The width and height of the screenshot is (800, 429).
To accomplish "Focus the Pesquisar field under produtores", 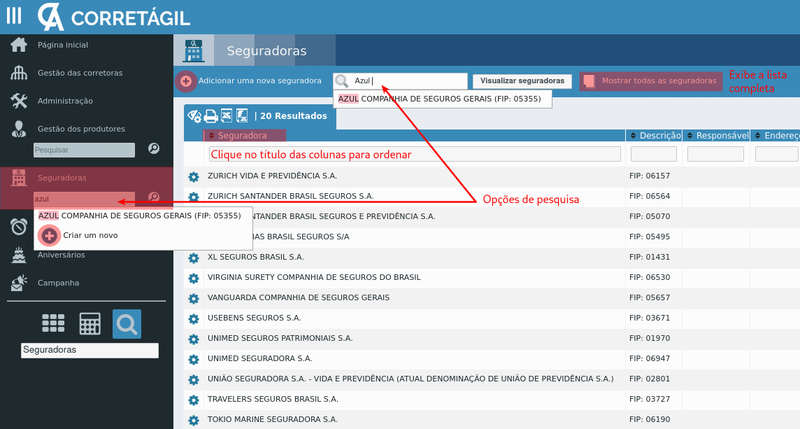I will [84, 150].
